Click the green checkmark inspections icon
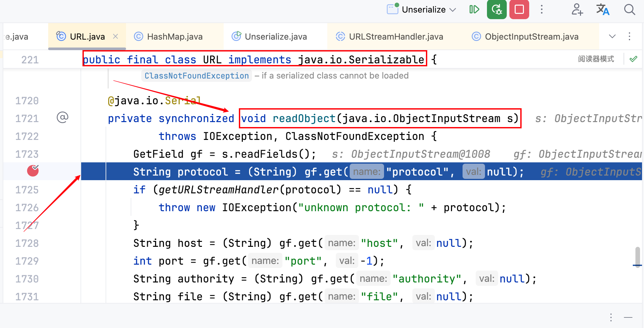Screen dimensions: 644x328 click(633, 59)
